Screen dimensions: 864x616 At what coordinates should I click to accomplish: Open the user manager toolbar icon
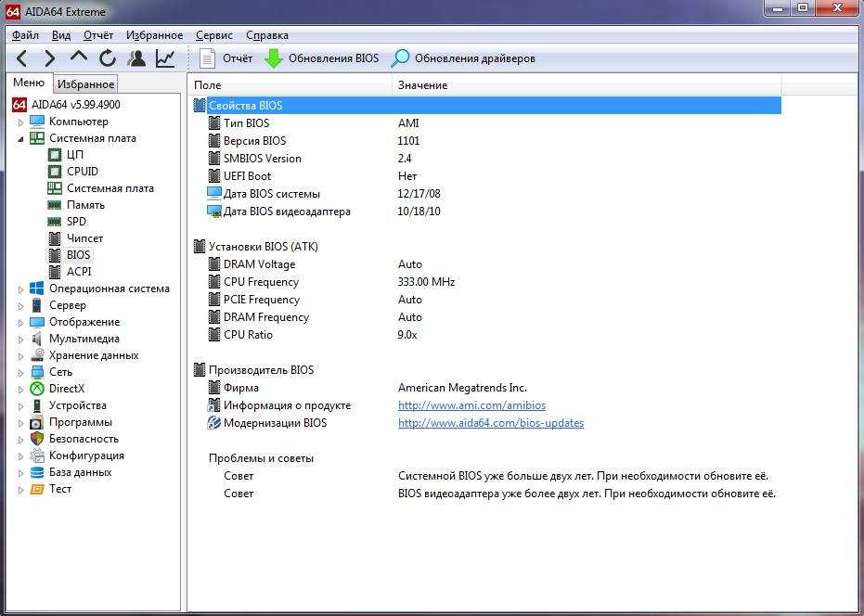[x=136, y=58]
